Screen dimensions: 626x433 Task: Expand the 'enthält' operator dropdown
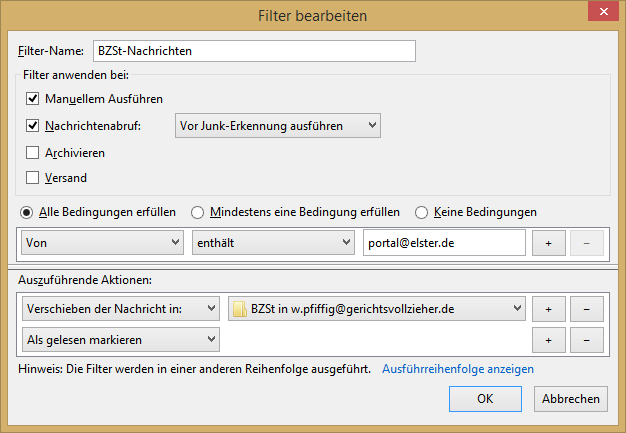273,243
